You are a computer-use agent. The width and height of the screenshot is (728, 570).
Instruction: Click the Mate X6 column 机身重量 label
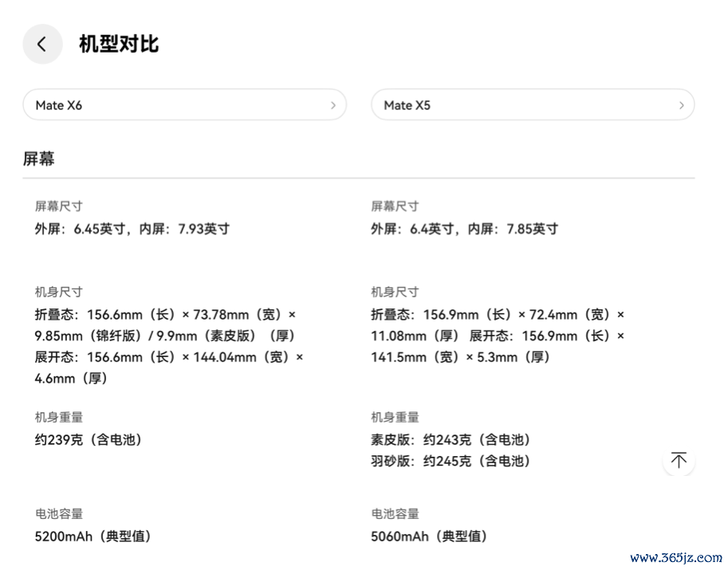click(59, 417)
